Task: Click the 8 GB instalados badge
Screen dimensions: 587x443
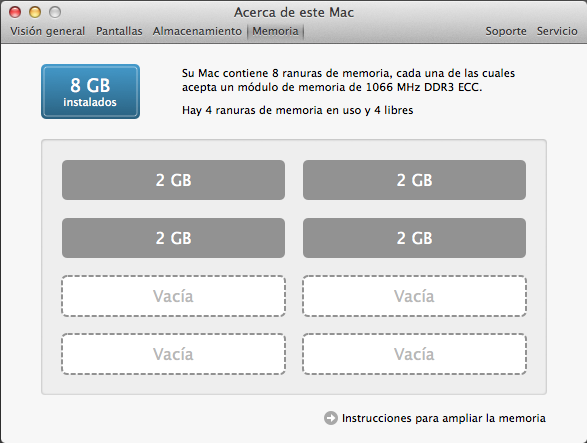Action: [90, 91]
